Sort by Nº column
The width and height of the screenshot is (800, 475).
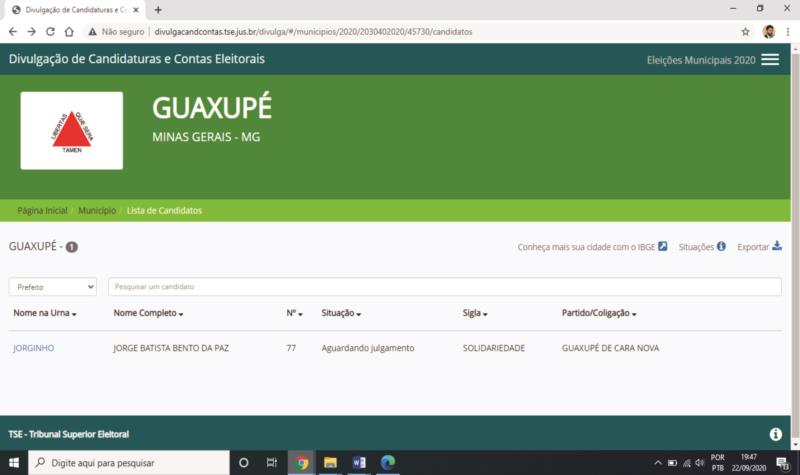294,313
